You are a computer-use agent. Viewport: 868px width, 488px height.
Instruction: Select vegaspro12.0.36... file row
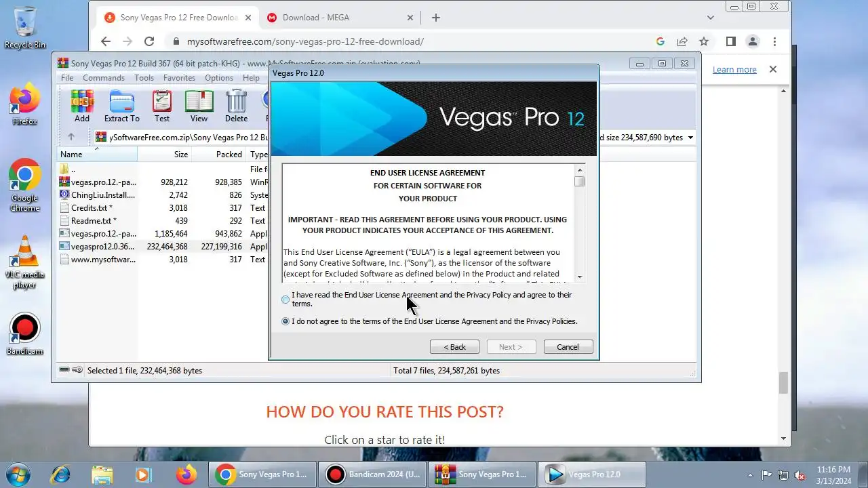click(x=163, y=247)
